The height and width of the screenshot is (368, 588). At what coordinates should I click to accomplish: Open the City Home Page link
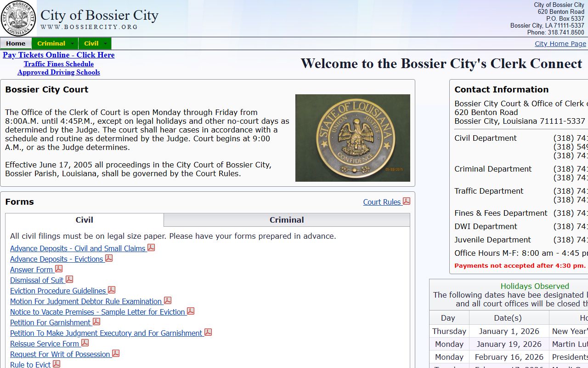(x=560, y=44)
